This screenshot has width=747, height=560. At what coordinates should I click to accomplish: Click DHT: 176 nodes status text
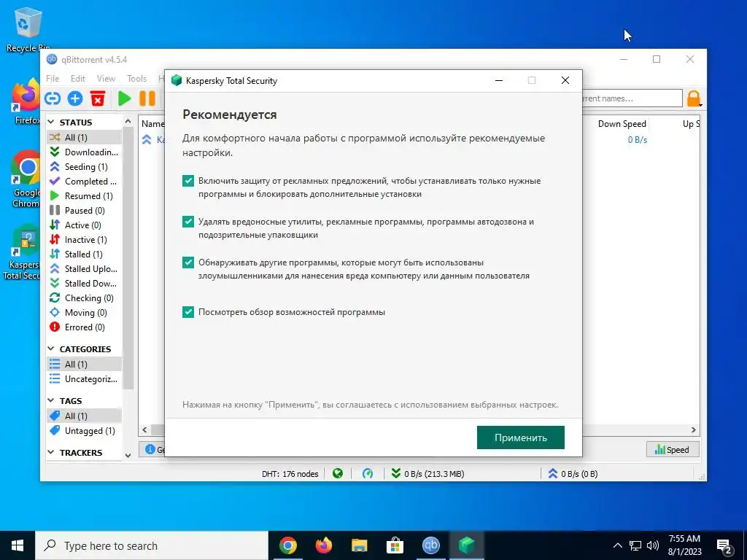tap(290, 474)
